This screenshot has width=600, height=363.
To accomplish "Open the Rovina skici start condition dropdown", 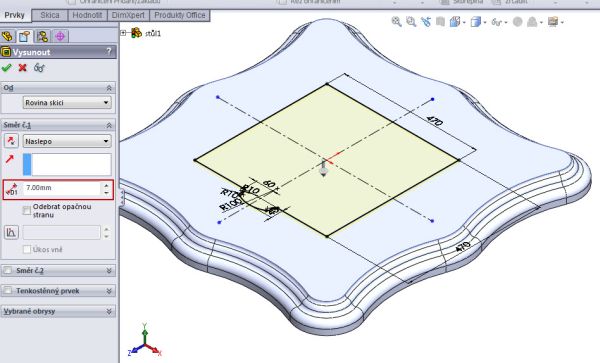I will (67, 103).
